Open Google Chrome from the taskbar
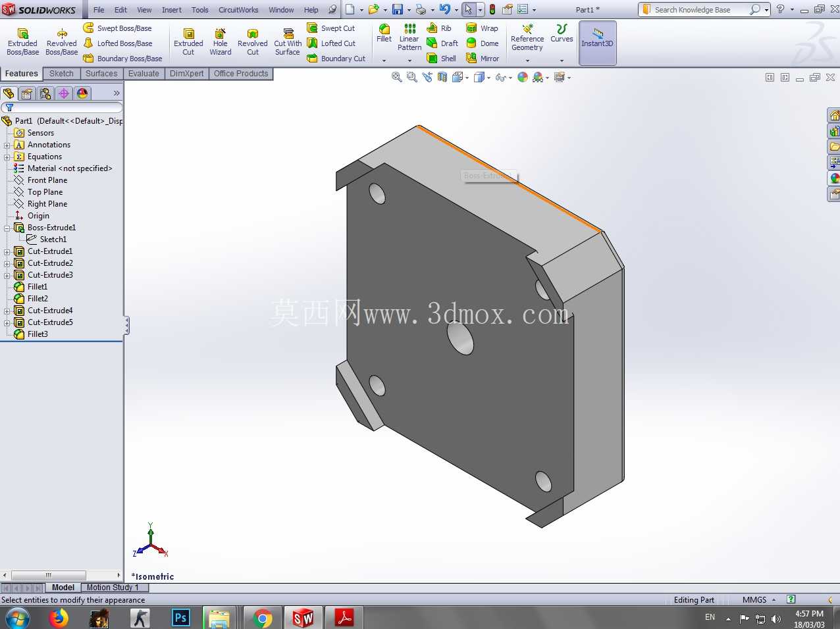The width and height of the screenshot is (840, 629). coord(262,618)
